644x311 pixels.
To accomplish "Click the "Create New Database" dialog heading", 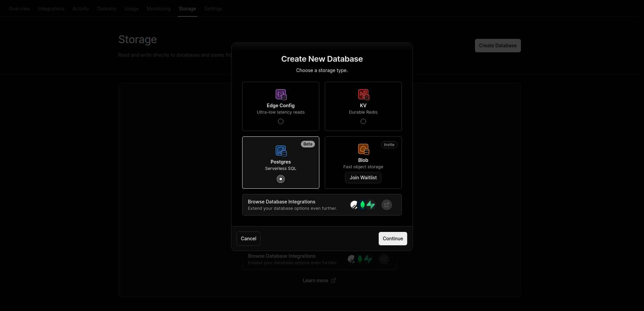I will pyautogui.click(x=322, y=59).
